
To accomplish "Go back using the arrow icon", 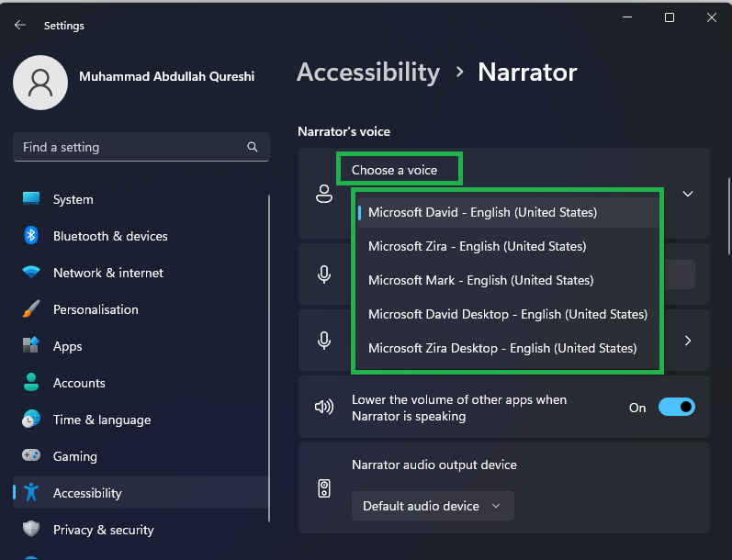I will [x=20, y=26].
